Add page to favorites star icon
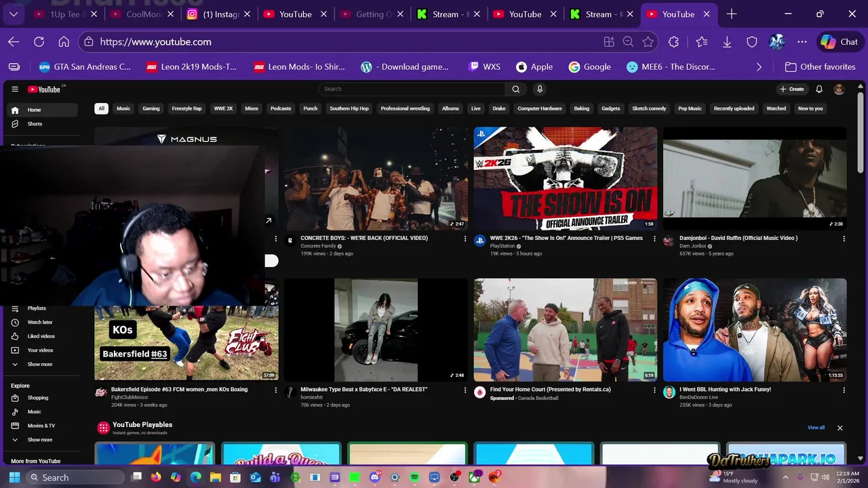The height and width of the screenshot is (488, 868). point(648,42)
